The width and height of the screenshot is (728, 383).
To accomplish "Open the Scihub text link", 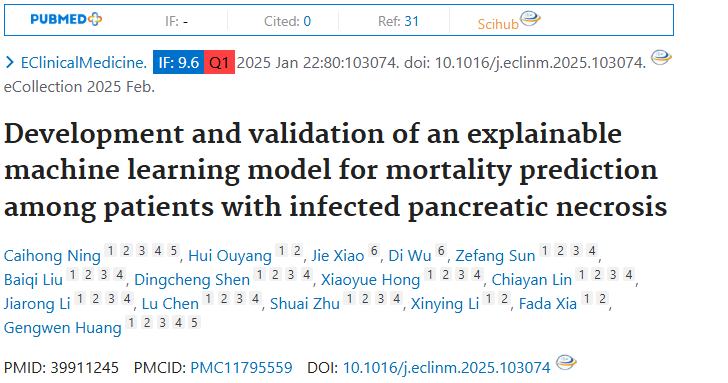I will coord(498,24).
